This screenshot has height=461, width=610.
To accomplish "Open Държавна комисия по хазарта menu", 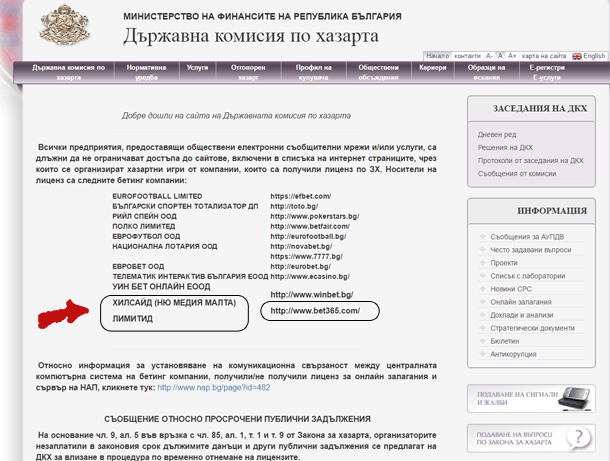I will tap(68, 72).
